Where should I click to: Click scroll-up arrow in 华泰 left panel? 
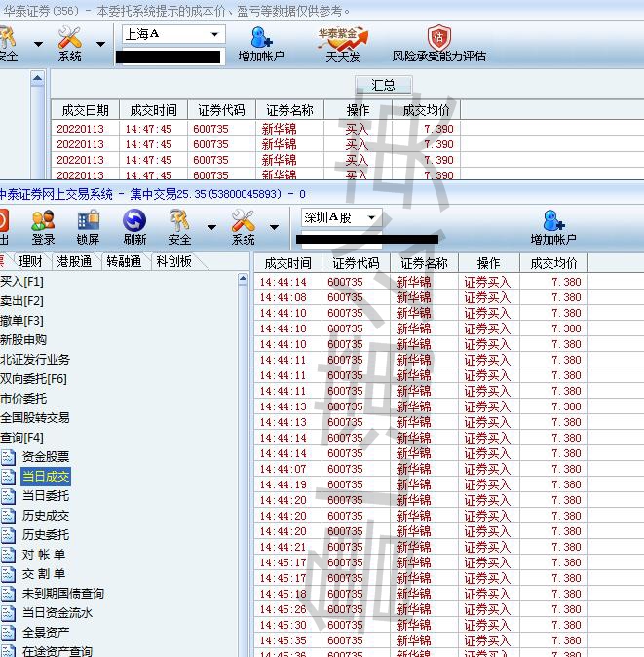point(37,78)
